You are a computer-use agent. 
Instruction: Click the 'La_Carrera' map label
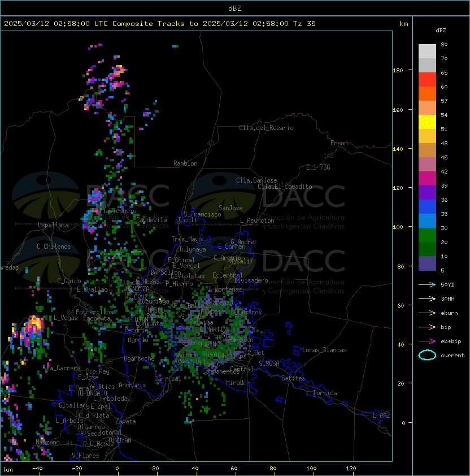[63, 368]
